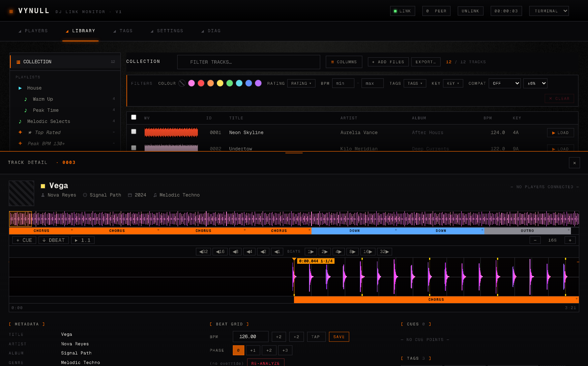The height and width of the screenshot is (366, 588).
Task: Jump forward 4 beats
Action: point(338,251)
